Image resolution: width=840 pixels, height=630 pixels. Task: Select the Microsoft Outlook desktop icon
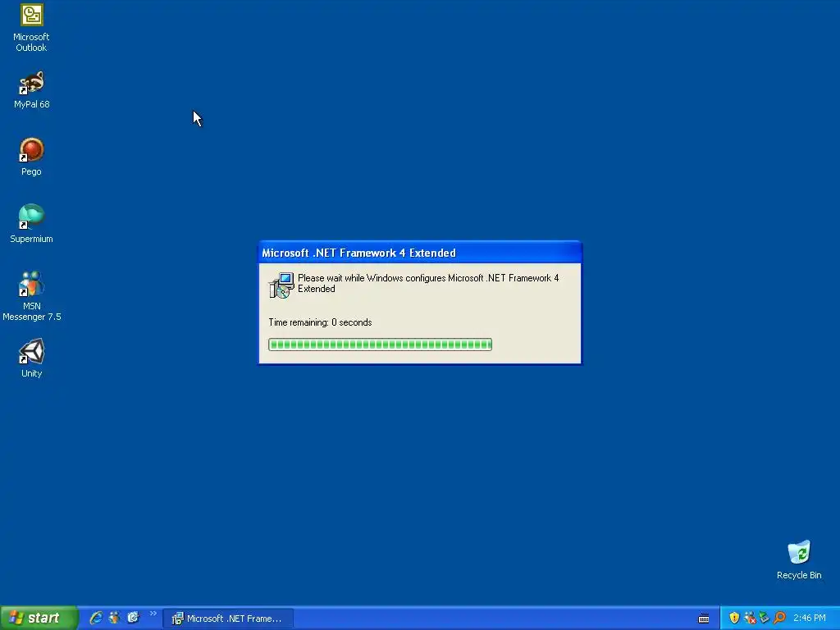[x=31, y=28]
